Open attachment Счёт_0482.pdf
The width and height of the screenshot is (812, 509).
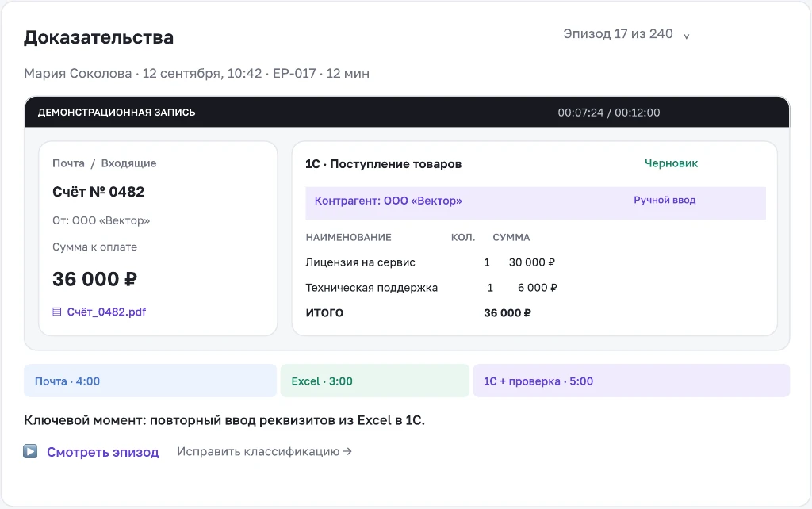pyautogui.click(x=106, y=312)
